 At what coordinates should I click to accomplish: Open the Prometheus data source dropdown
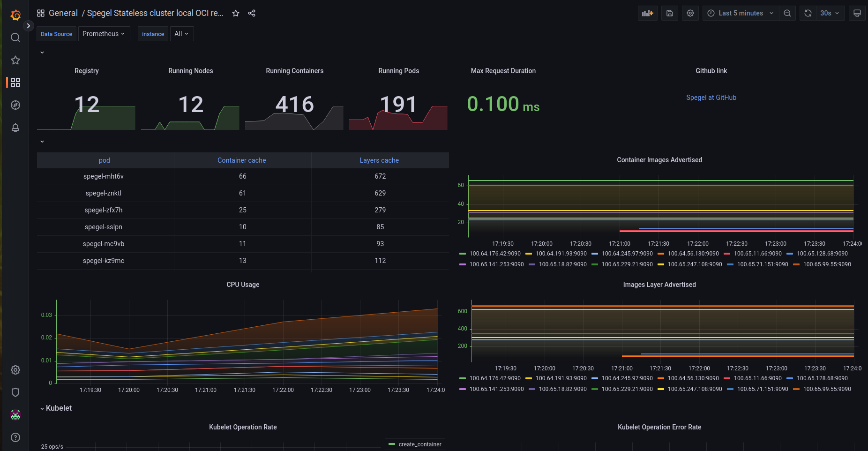coord(104,34)
